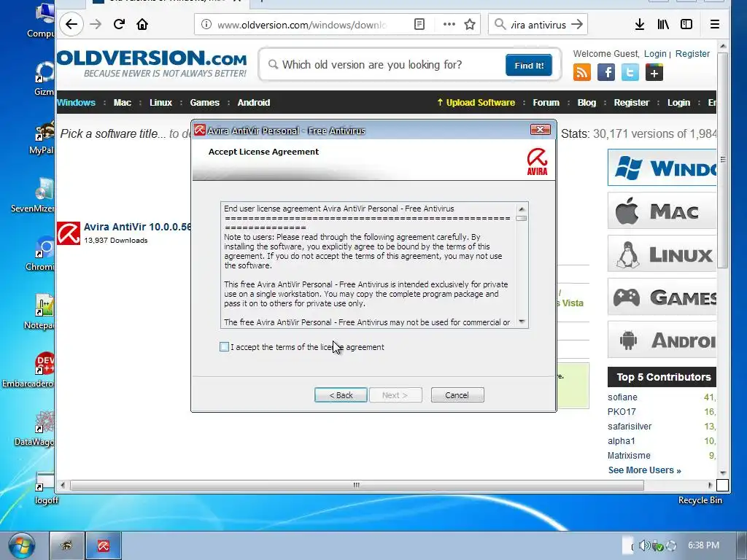Image resolution: width=747 pixels, height=560 pixels.
Task: Click volume speaker tray icon
Action: (645, 545)
